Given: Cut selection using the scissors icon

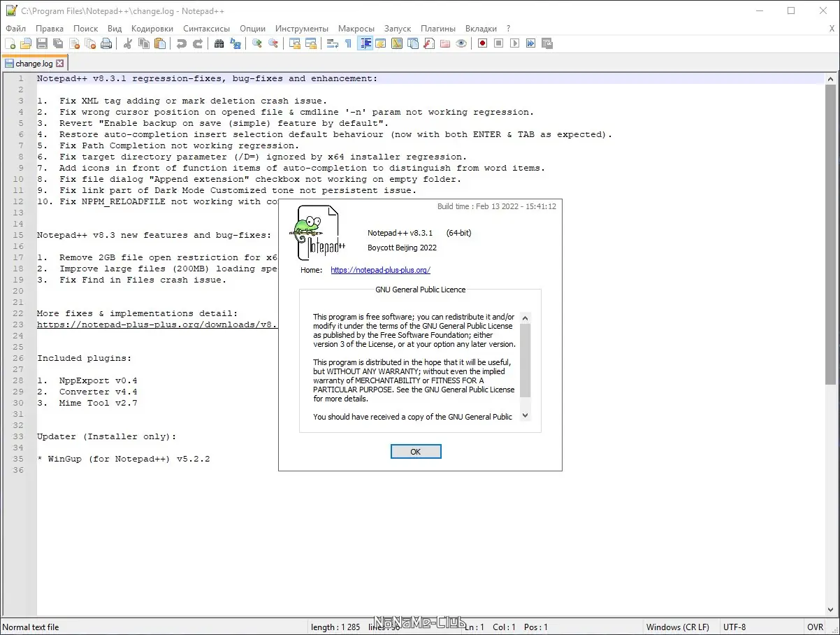Looking at the screenshot, I should click(x=128, y=43).
